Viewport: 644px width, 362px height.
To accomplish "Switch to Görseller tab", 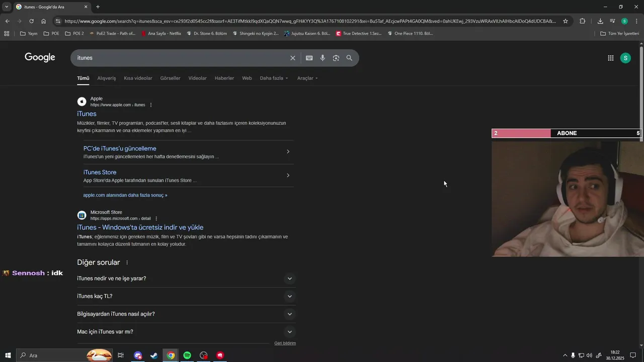I will pyautogui.click(x=170, y=78).
